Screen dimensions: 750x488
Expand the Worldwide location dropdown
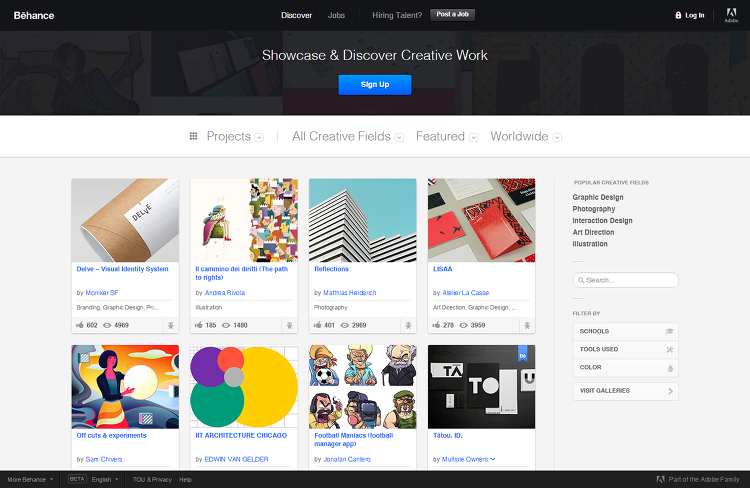[557, 137]
